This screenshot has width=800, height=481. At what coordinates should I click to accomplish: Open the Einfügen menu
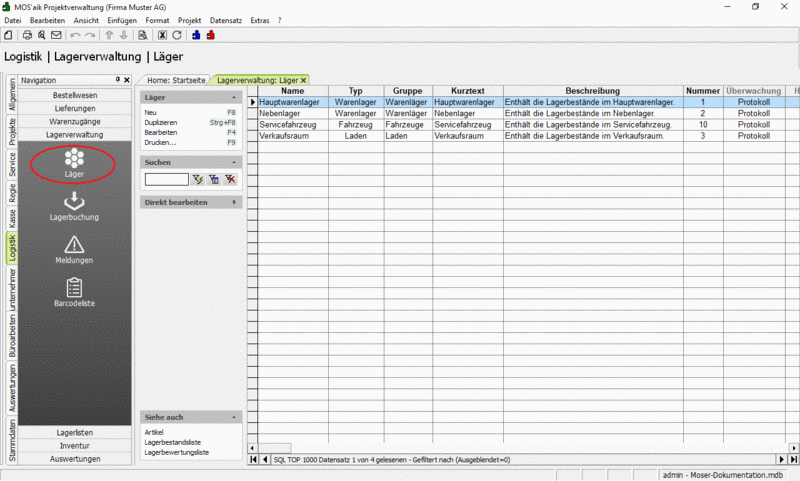(x=122, y=20)
